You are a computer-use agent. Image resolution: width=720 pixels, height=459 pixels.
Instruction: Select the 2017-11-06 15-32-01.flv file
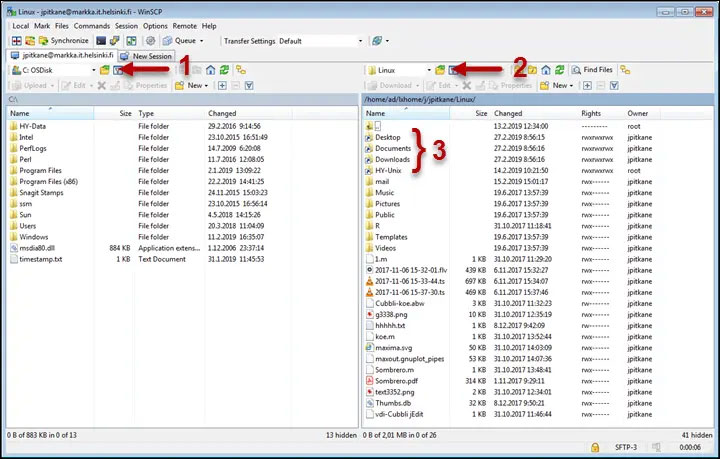(x=406, y=270)
